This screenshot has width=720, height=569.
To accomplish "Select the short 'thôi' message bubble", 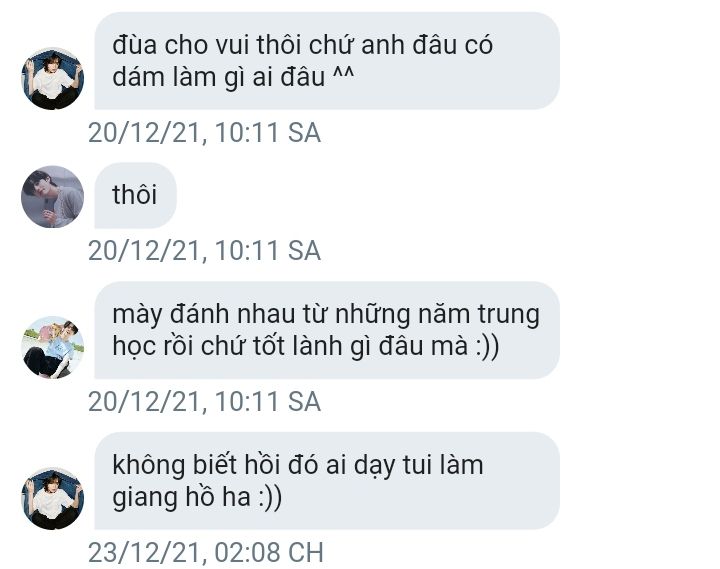I will (135, 195).
